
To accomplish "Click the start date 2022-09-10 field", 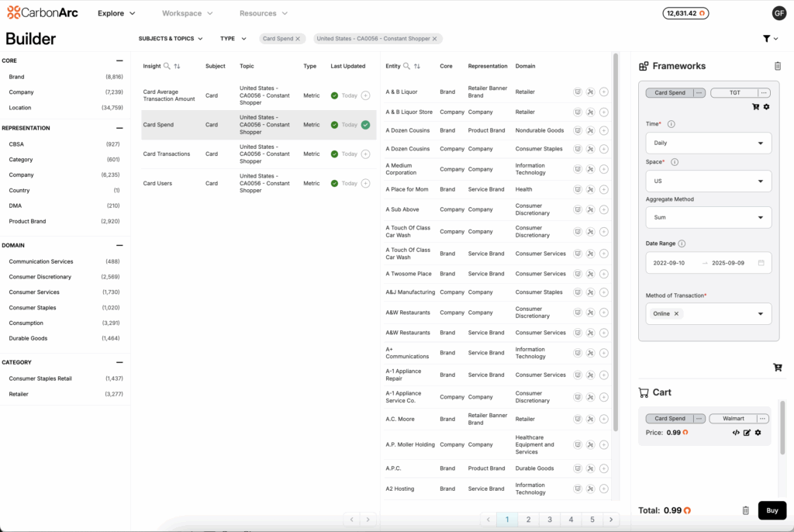I will [669, 263].
